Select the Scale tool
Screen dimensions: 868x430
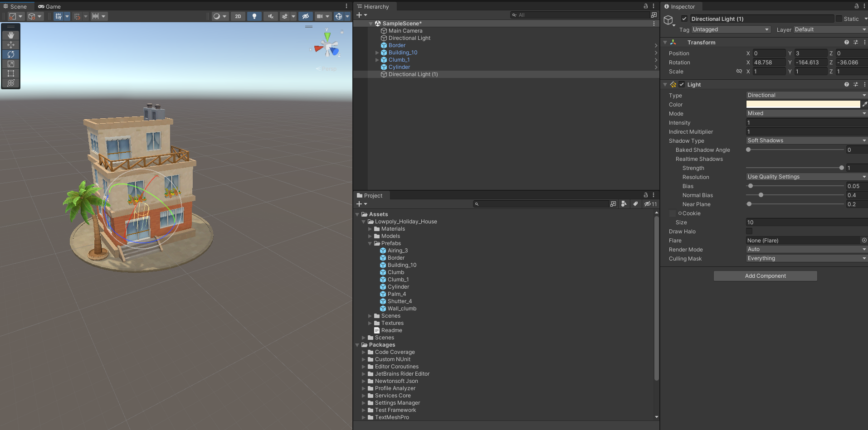pyautogui.click(x=11, y=64)
